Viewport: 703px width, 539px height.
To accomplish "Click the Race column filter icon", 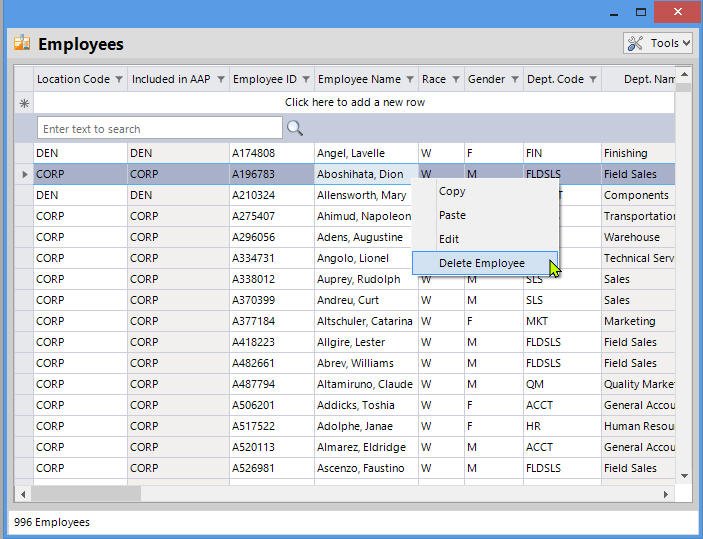I will pos(456,79).
